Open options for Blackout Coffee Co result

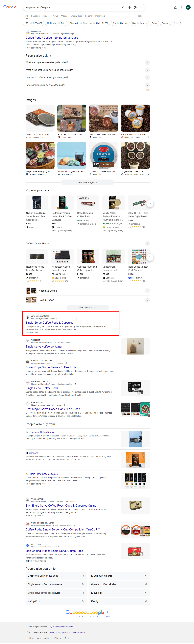(75, 384)
